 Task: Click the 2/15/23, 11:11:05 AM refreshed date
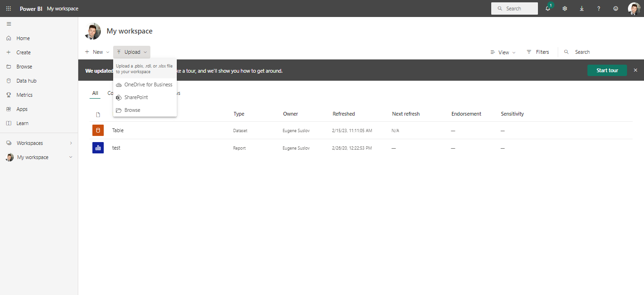click(x=352, y=131)
